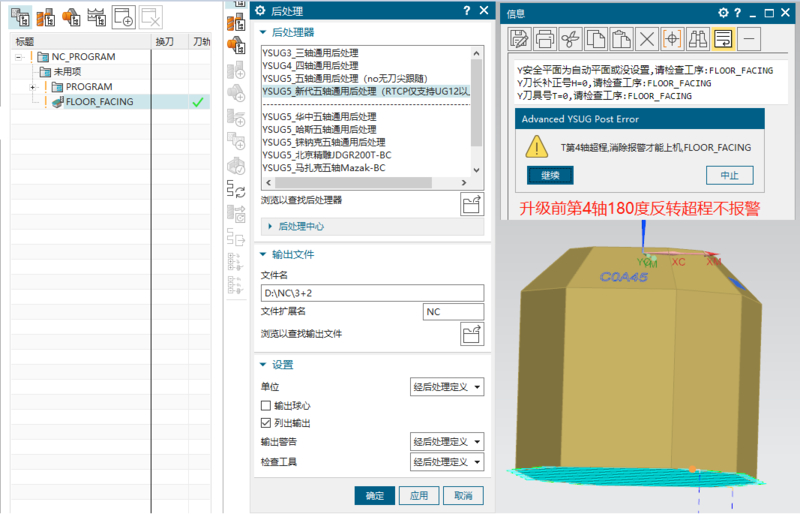This screenshot has width=800, height=514.
Task: Click the X delete icon in 信息 toolbar
Action: pyautogui.click(x=647, y=39)
